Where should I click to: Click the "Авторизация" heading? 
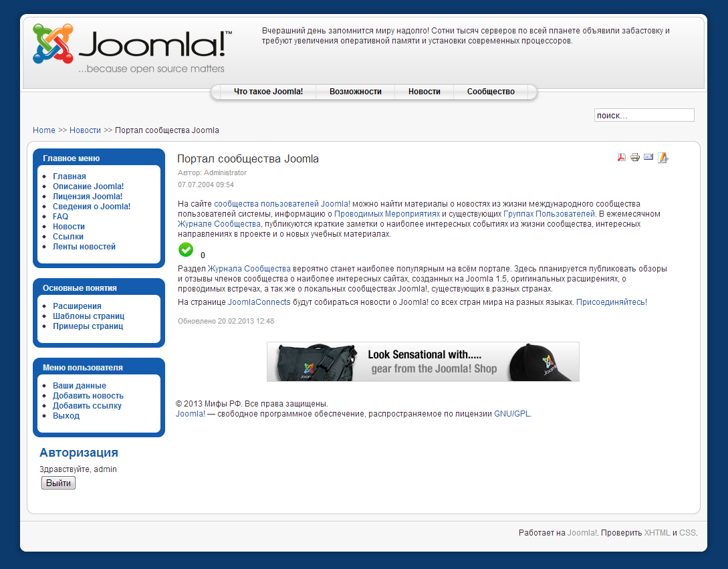click(x=79, y=453)
